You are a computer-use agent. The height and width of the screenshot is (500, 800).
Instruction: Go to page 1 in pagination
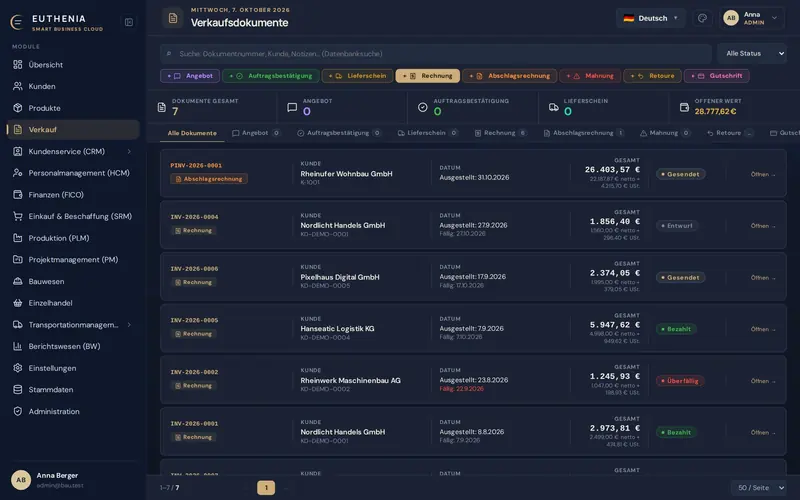tap(266, 488)
